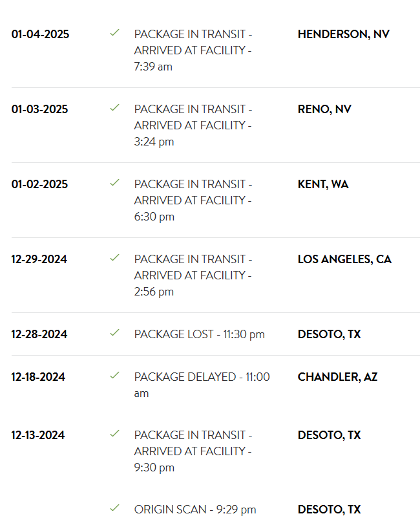This screenshot has height=527, width=420.
Task: Click the PACKAGE LOST - 11:30 pm status
Action: (x=200, y=334)
